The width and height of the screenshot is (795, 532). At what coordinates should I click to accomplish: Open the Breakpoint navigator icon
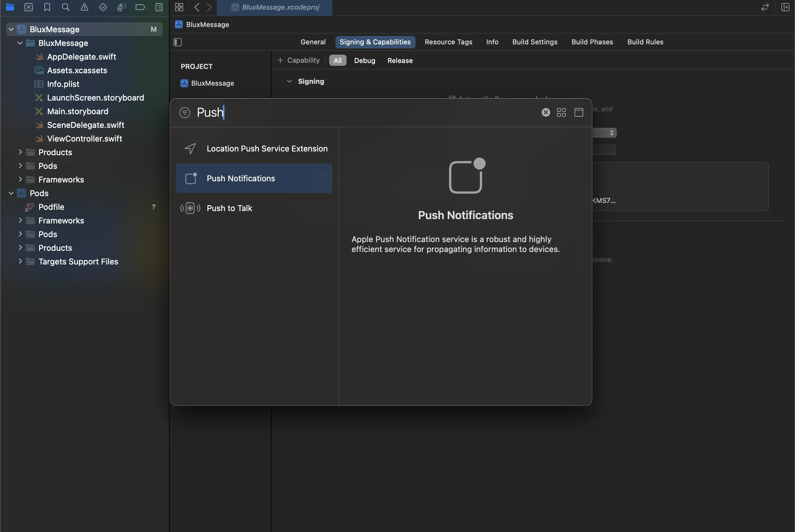click(140, 7)
